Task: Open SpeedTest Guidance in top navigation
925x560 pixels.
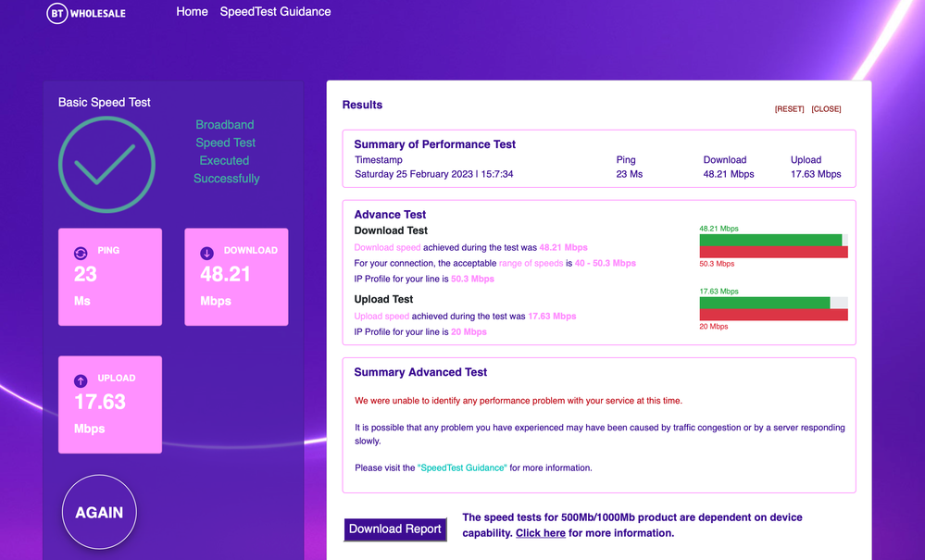Action: coord(275,12)
